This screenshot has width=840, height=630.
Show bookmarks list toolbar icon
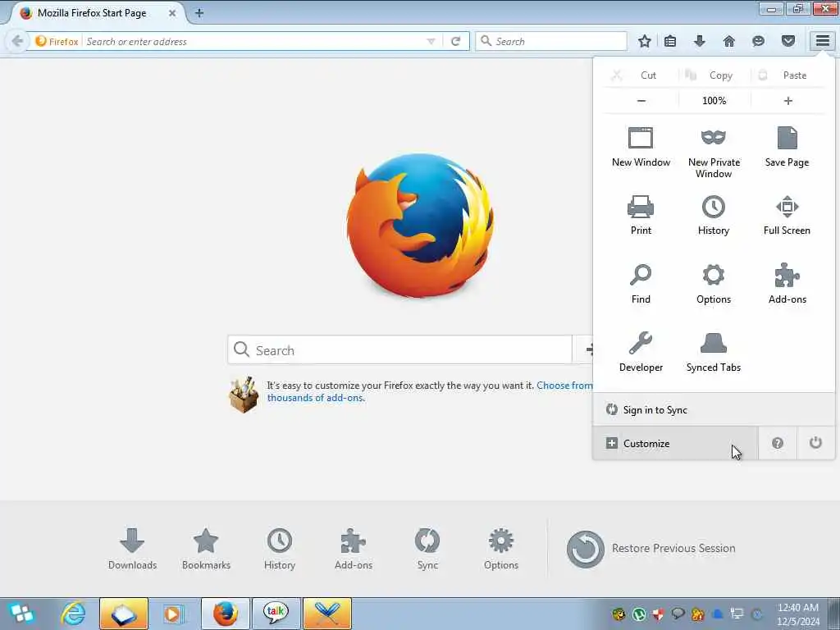pos(670,41)
